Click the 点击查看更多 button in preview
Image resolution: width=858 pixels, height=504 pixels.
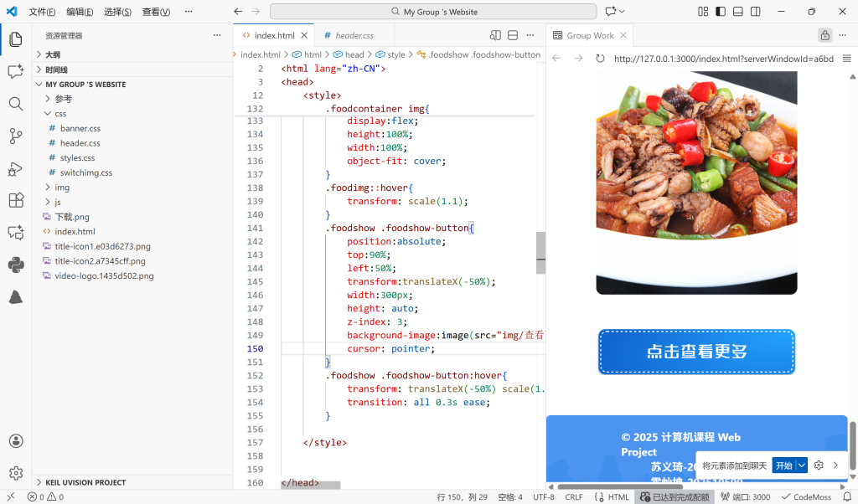(x=696, y=352)
